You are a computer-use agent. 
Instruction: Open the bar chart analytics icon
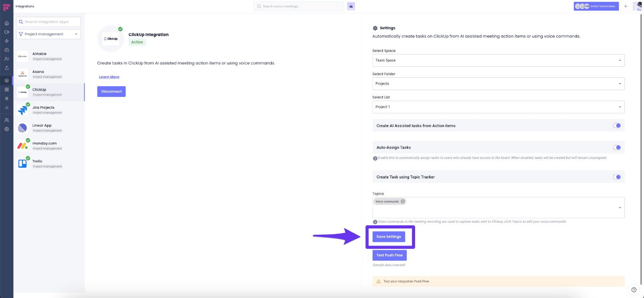tap(6, 108)
